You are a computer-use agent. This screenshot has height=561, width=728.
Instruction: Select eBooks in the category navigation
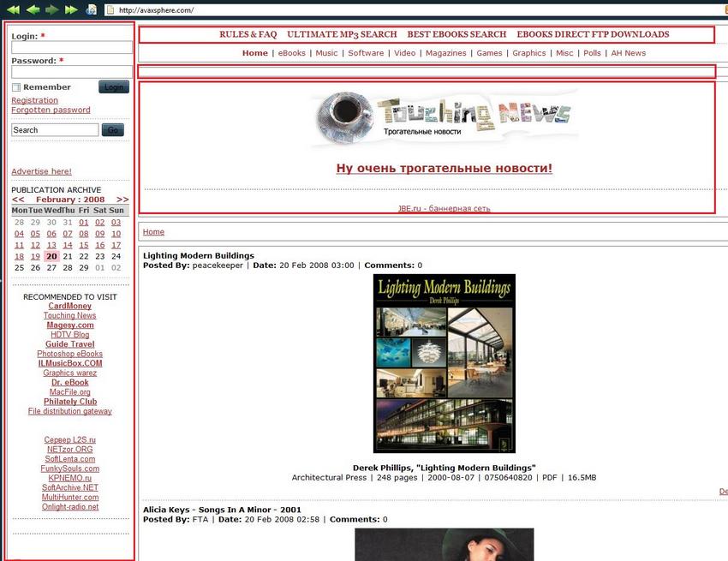pos(291,53)
